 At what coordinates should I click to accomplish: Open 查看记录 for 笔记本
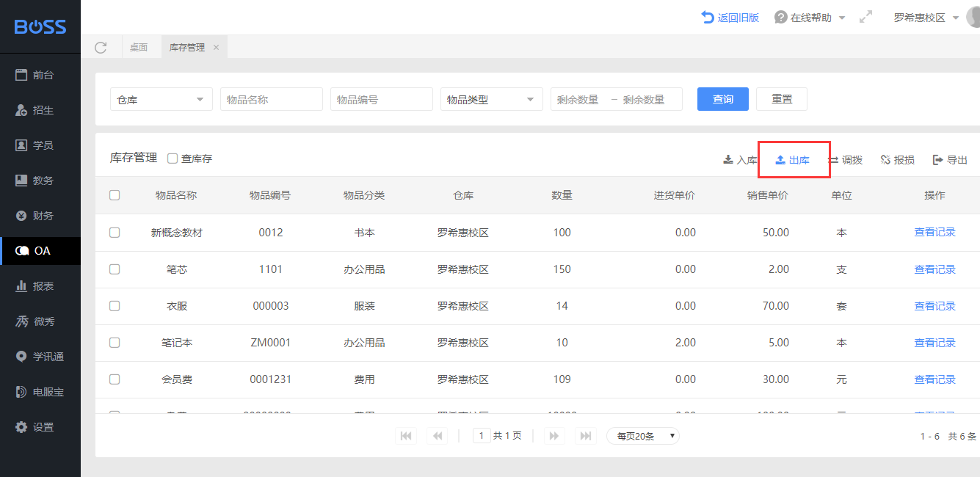click(934, 343)
